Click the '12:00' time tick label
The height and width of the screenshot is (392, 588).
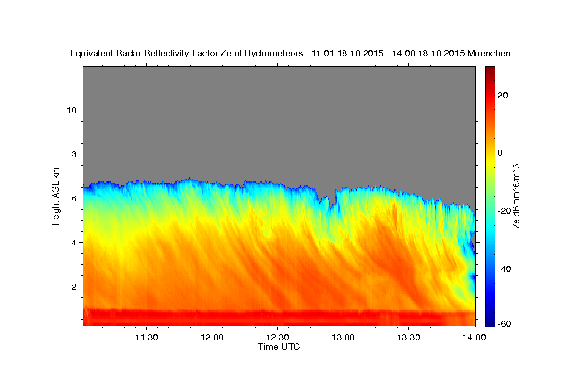pyautogui.click(x=212, y=337)
